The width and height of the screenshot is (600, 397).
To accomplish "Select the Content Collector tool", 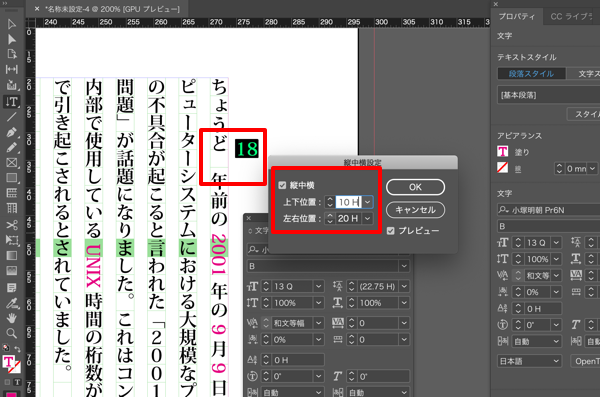I will [x=11, y=85].
